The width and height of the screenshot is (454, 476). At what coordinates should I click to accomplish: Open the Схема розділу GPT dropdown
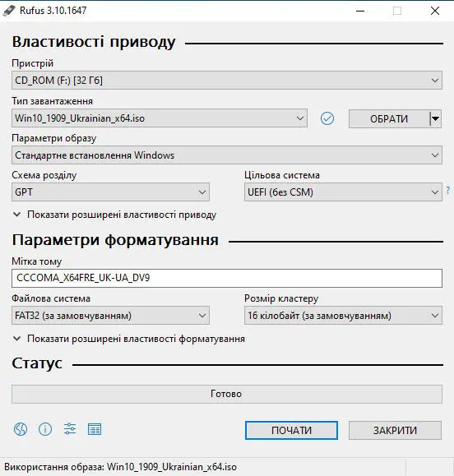pos(110,192)
